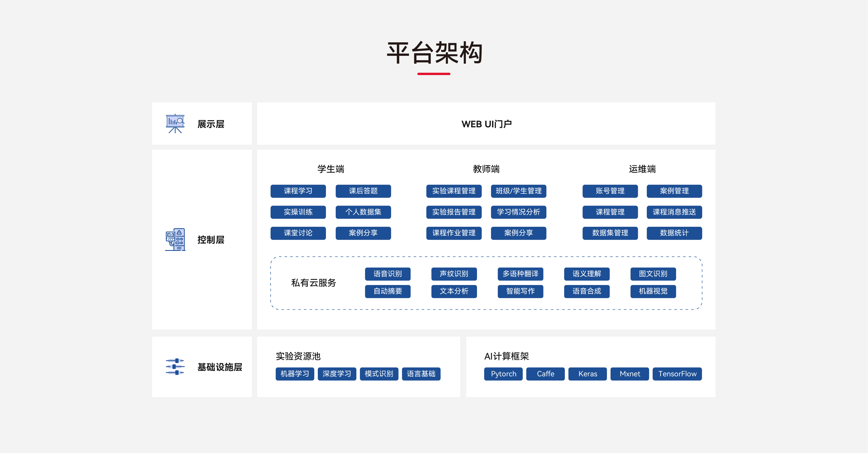Select the 控制层 label
Image resolution: width=868 pixels, height=453 pixels.
(x=211, y=240)
